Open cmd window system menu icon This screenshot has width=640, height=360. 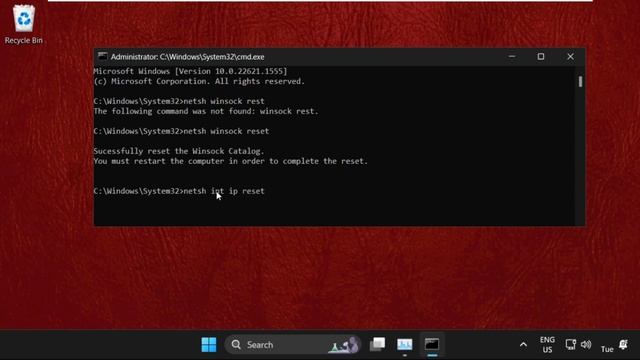pyautogui.click(x=102, y=56)
